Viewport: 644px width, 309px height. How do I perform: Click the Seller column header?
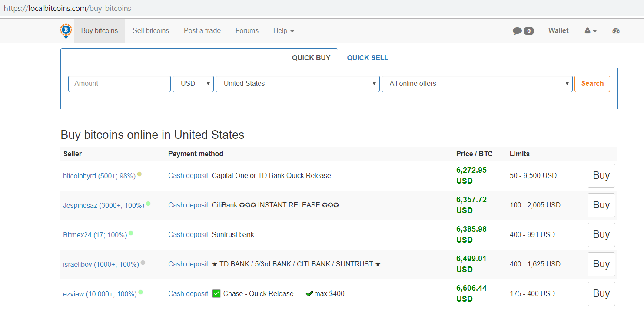pos(73,154)
